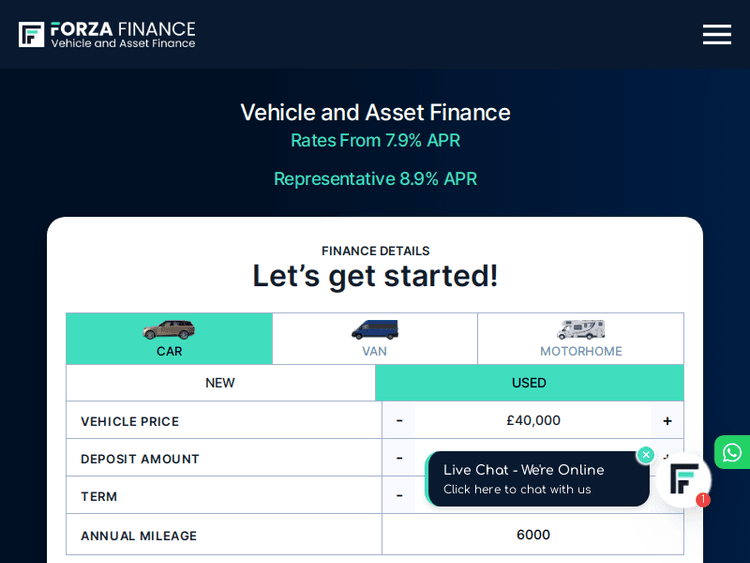Image resolution: width=750 pixels, height=563 pixels.
Task: Click the blue van image icon
Action: 374,329
